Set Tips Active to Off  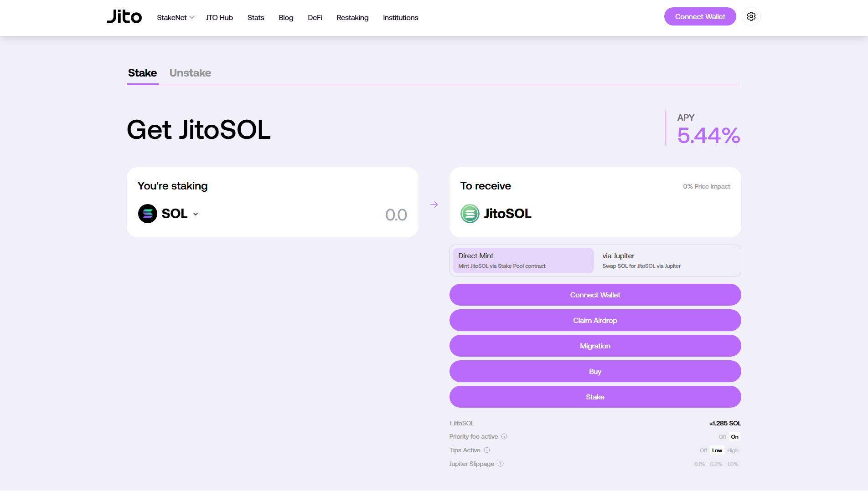click(x=703, y=450)
